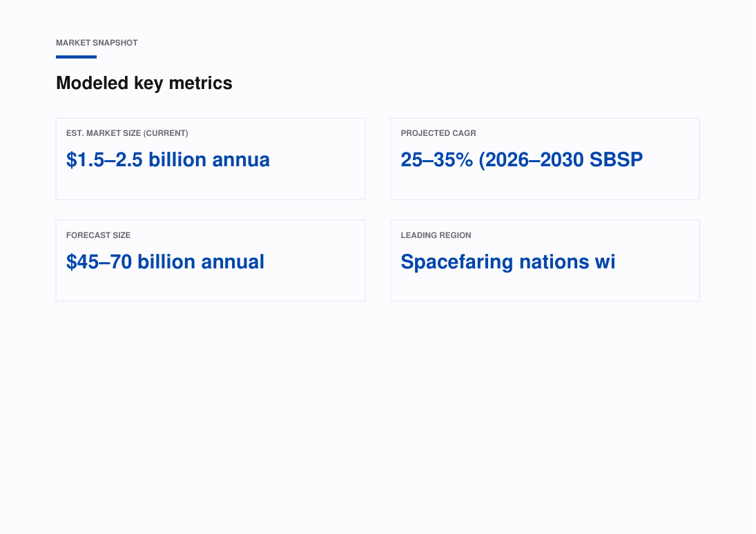Click the word Modeled in heading

[x=92, y=83]
